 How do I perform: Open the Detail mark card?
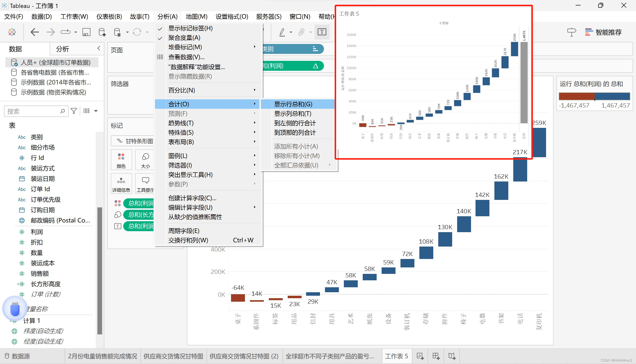[x=121, y=184]
